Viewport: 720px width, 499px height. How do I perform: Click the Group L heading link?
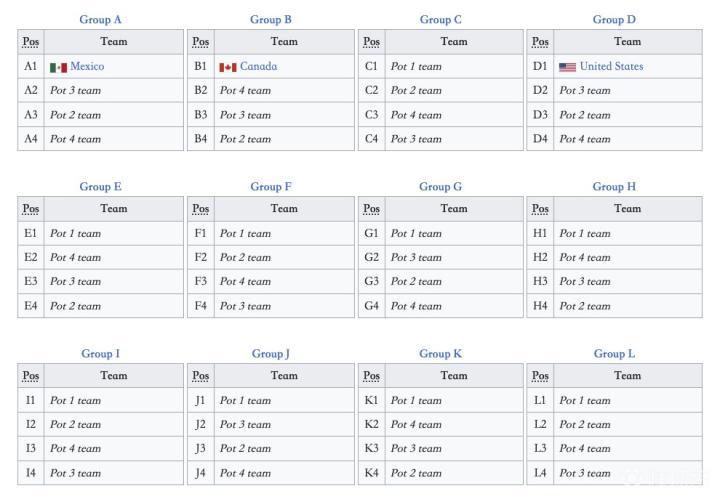point(614,353)
